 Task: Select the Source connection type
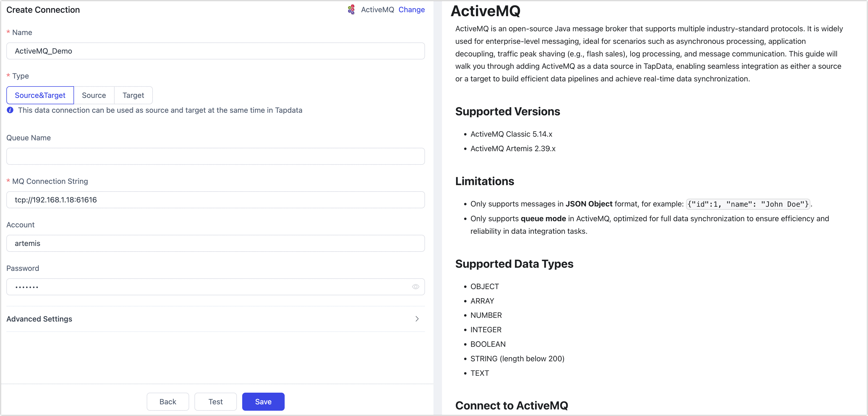[94, 95]
